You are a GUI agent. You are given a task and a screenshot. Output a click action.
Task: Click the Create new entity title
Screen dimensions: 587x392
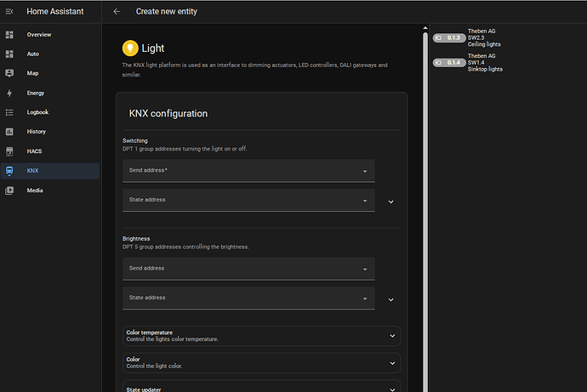[167, 12]
